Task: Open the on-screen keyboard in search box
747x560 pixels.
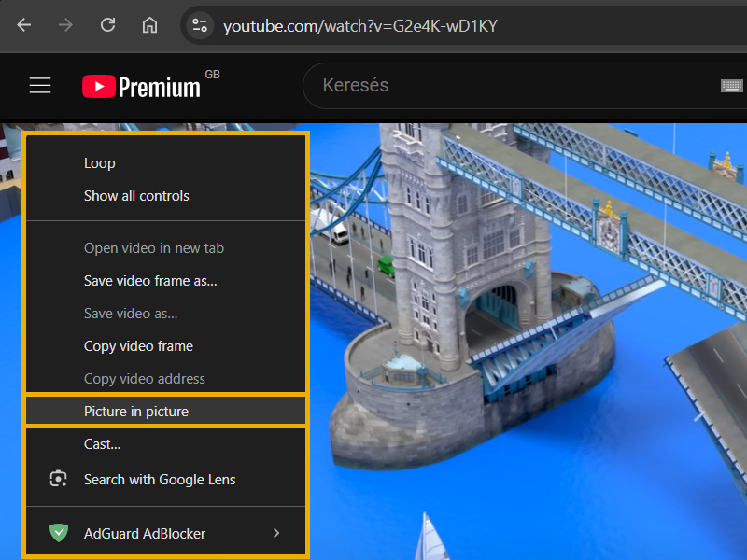Action: coord(731,86)
